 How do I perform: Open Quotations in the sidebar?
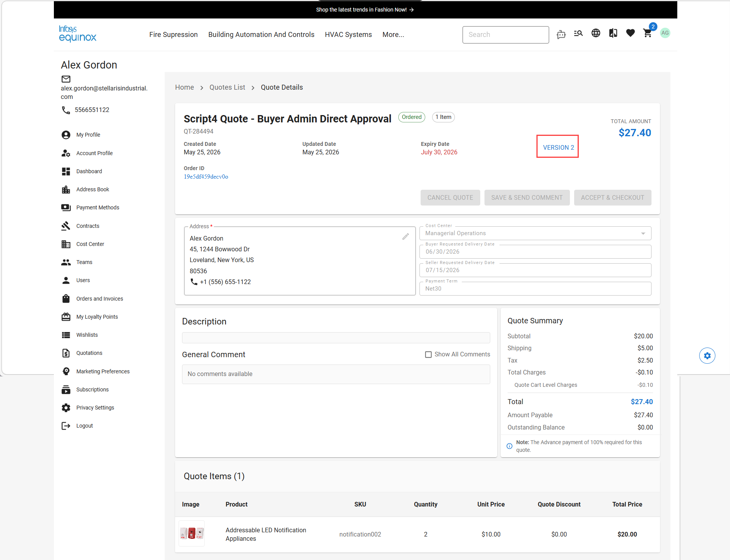point(89,353)
